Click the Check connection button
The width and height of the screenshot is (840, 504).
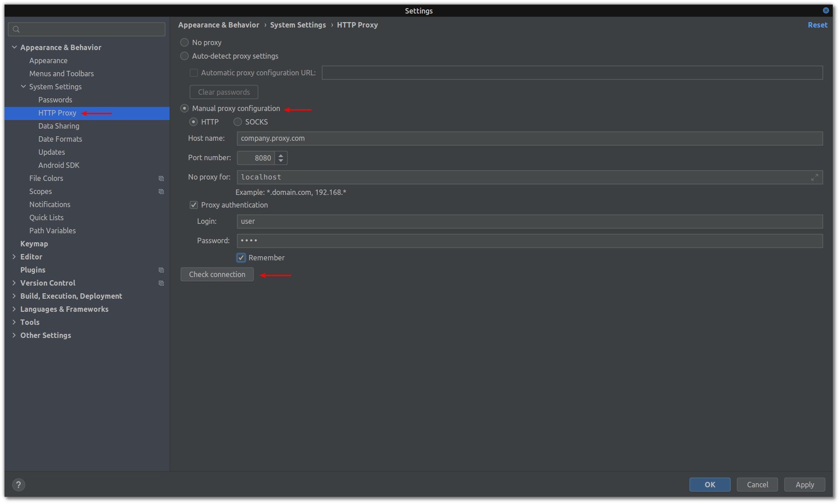[x=217, y=274]
